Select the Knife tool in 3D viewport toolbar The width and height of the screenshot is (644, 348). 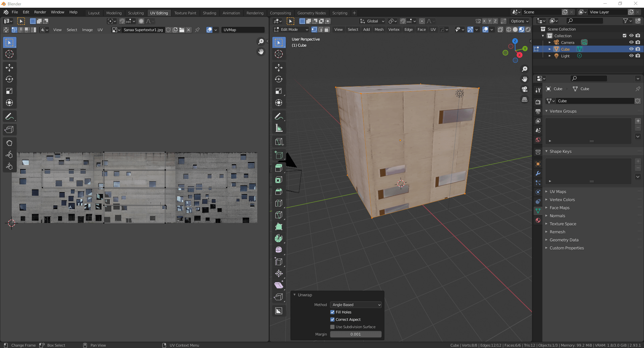click(x=278, y=215)
